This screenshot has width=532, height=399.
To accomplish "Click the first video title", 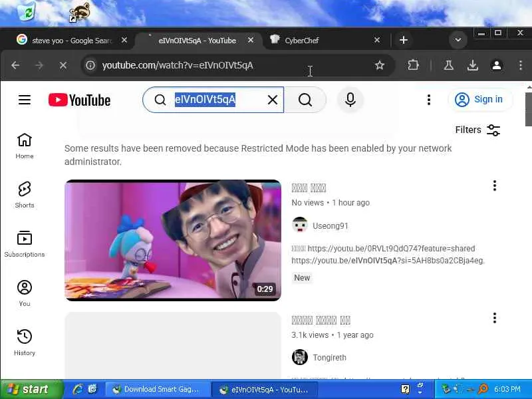I will coord(309,188).
